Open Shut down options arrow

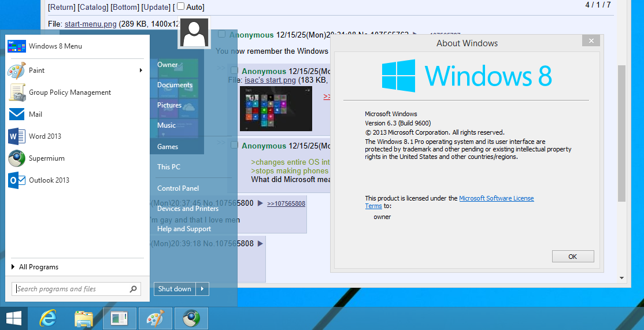[x=202, y=289]
